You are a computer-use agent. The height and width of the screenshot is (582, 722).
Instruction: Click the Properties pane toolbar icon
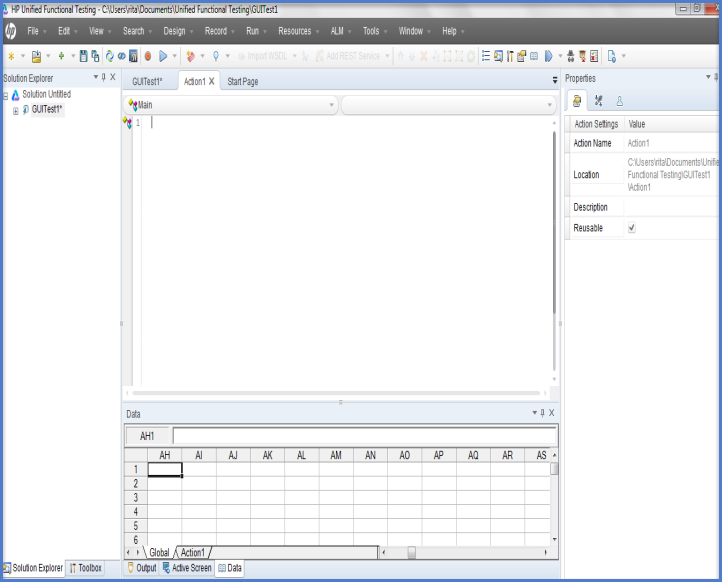click(521, 56)
